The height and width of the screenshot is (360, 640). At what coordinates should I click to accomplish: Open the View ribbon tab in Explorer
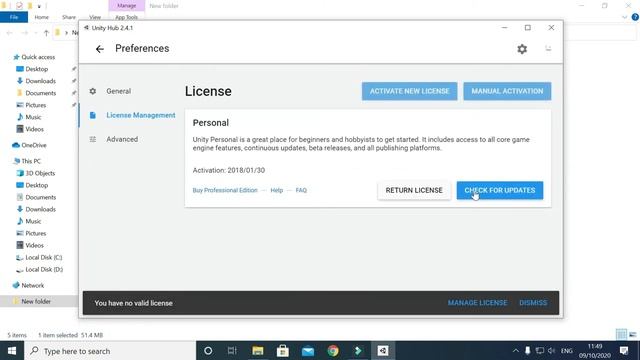pyautogui.click(x=95, y=17)
